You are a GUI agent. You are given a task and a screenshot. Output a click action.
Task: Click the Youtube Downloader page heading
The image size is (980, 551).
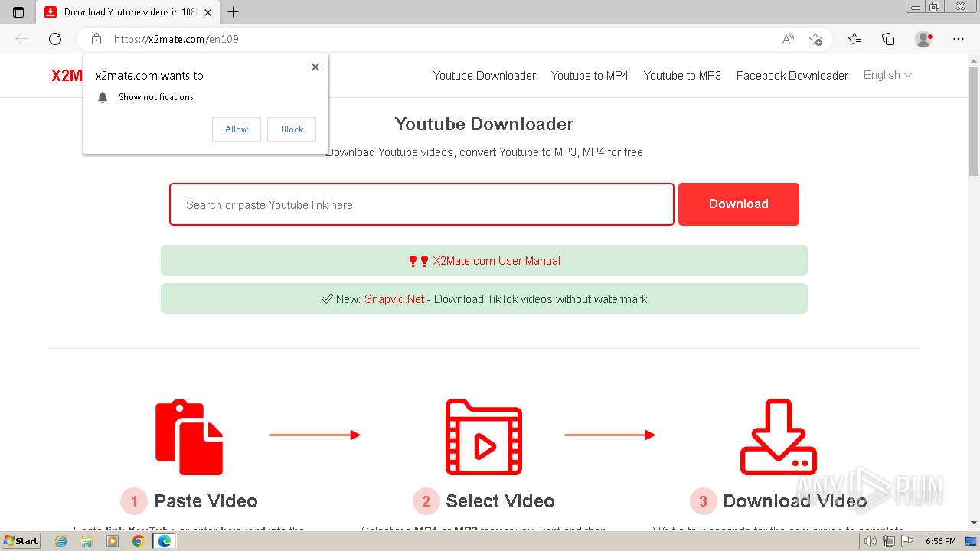pos(484,124)
